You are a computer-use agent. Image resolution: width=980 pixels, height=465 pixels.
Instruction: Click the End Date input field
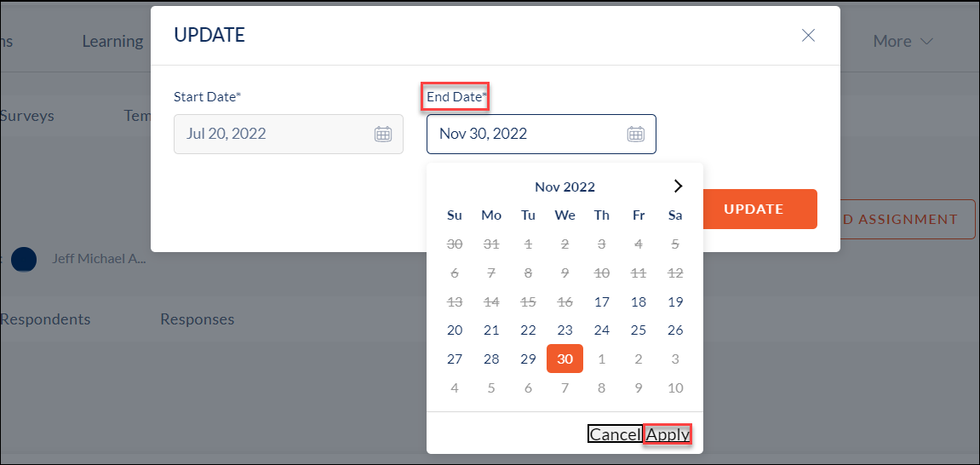tap(542, 134)
